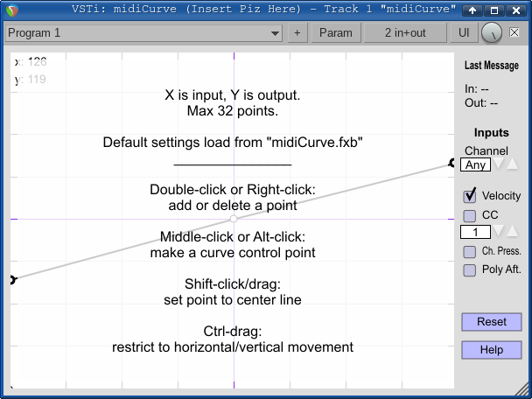Click the 'y: 119' coordinate readout

point(31,80)
